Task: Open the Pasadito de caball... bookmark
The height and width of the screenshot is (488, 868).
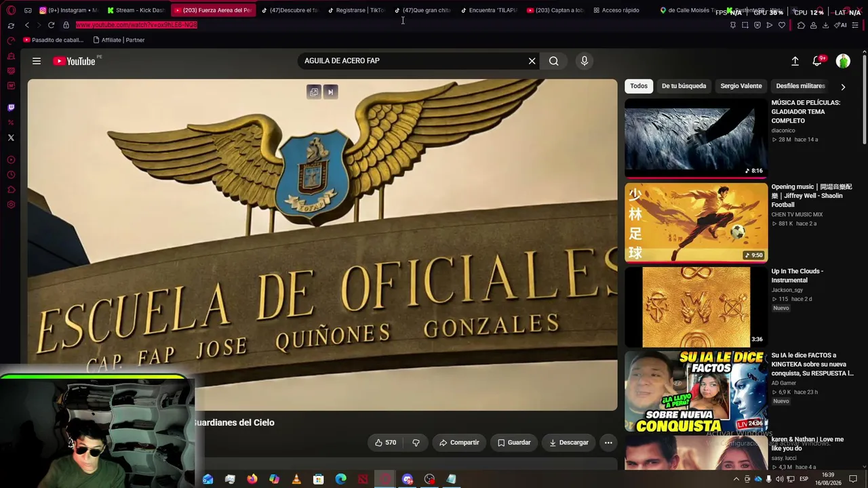Action: [x=54, y=40]
